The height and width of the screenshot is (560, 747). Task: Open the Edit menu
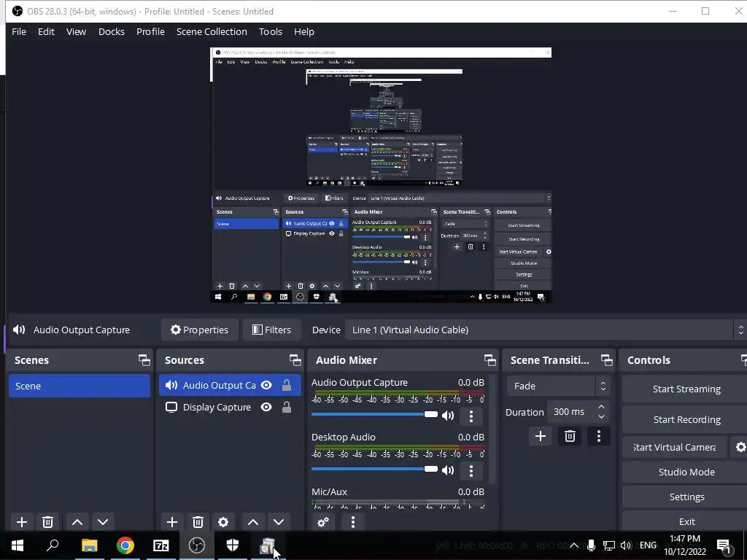click(x=46, y=32)
